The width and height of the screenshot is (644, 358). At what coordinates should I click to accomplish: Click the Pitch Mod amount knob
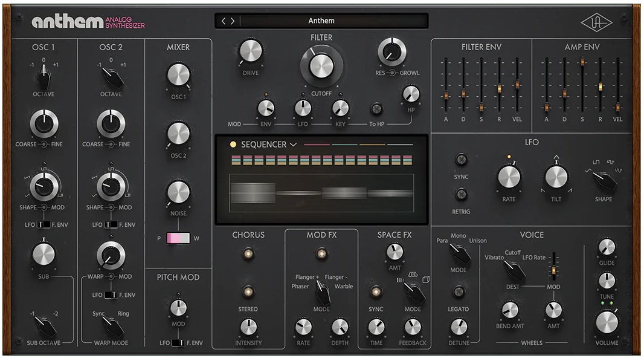[178, 308]
